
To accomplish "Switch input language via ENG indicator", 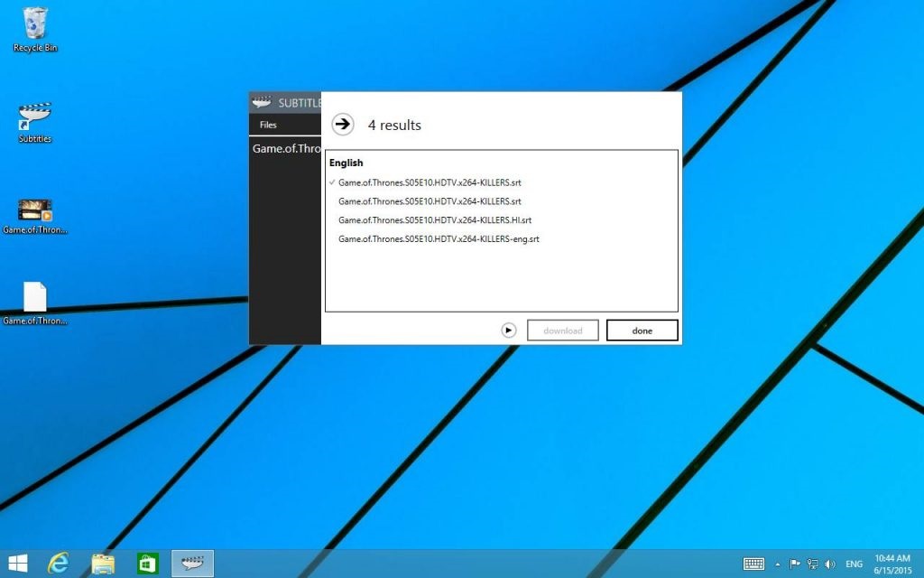I will tap(854, 564).
